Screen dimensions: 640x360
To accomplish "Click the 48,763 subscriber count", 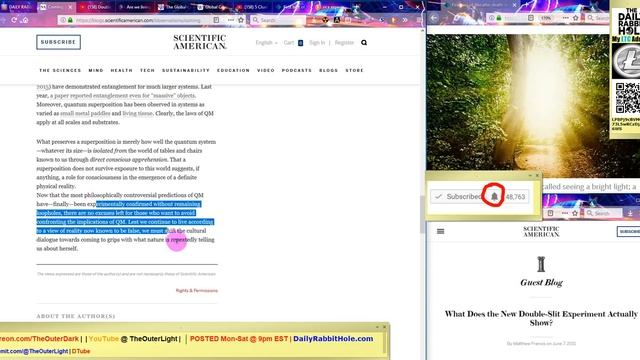I will click(x=516, y=197).
